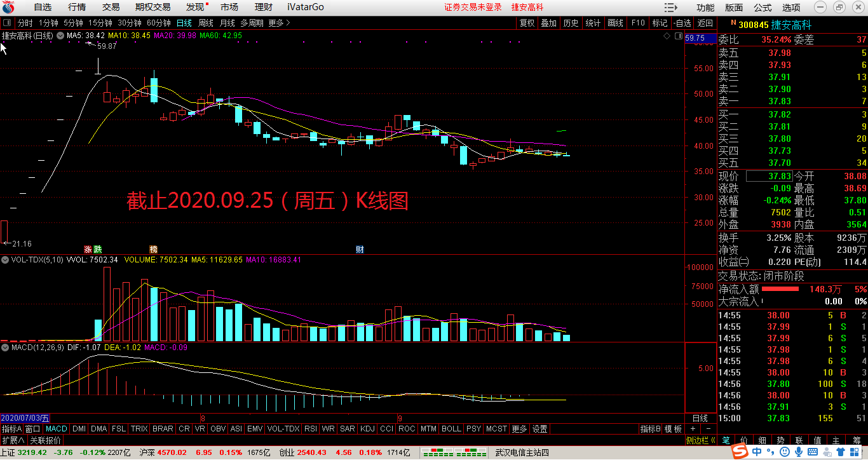
Task: Open the 叠加 overlay button
Action: click(x=548, y=23)
